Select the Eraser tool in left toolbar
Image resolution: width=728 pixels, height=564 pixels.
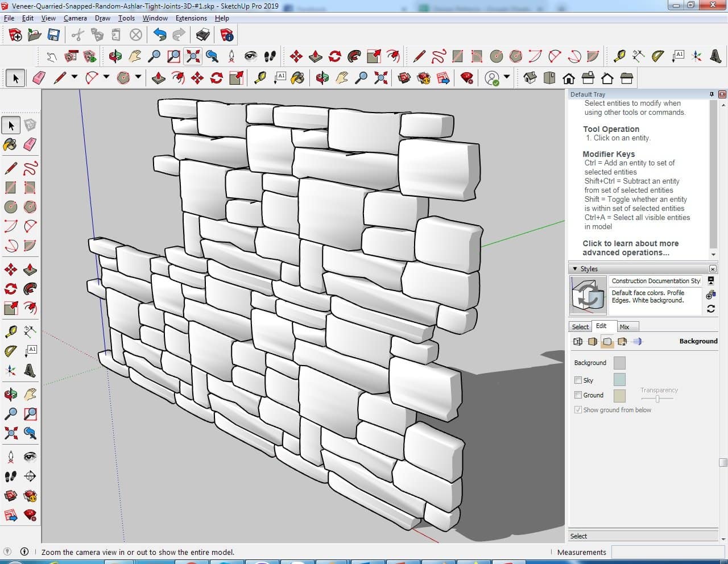30,144
